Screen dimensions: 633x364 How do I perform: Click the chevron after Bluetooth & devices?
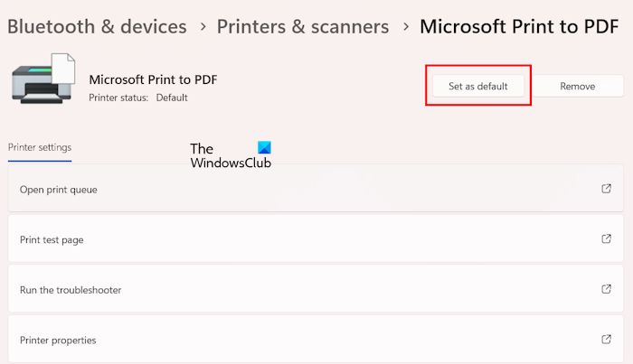pyautogui.click(x=202, y=27)
